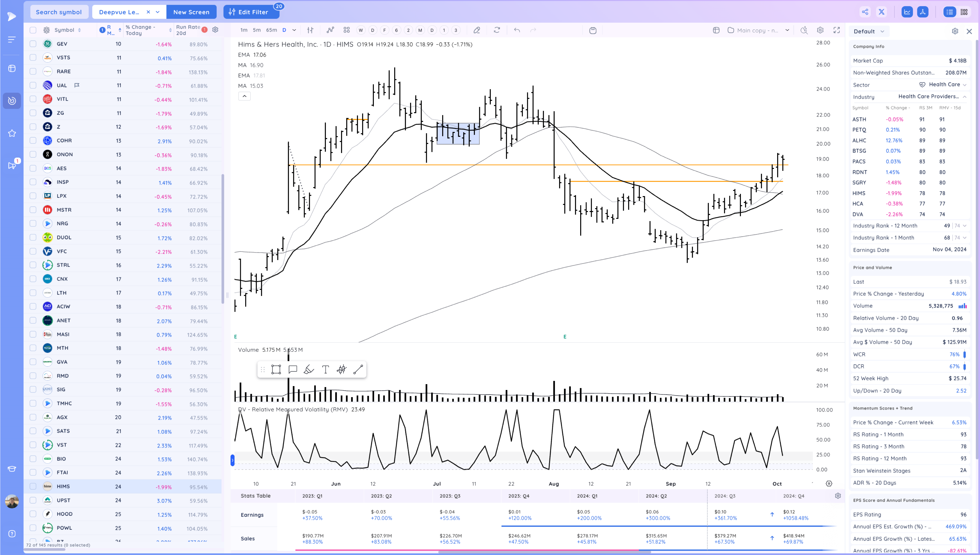The width and height of the screenshot is (980, 555).
Task: Toggle the select-all checkbox in the header
Action: 33,30
